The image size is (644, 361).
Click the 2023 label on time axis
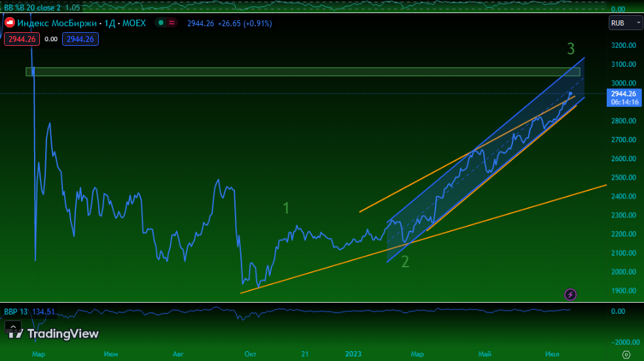(x=353, y=354)
